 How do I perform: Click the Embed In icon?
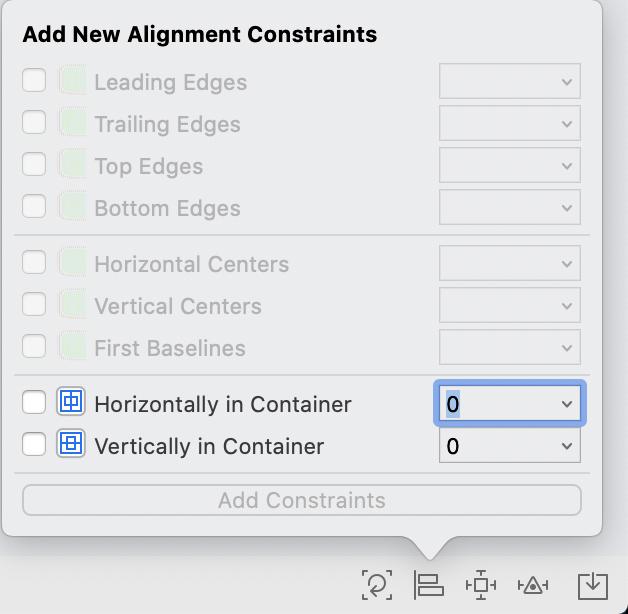click(592, 585)
